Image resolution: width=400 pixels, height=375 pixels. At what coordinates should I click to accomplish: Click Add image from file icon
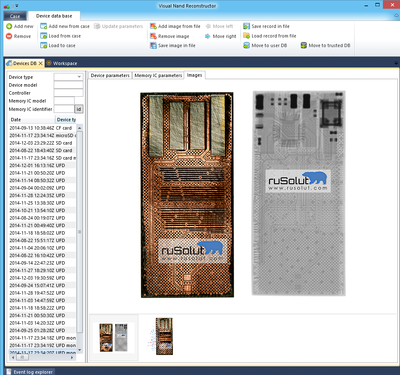pyautogui.click(x=153, y=26)
